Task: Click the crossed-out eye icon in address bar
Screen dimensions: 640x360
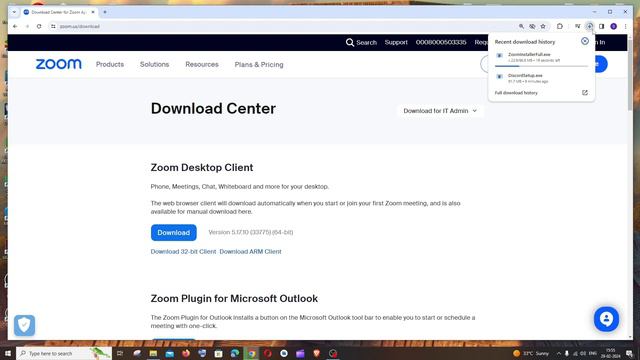Action: (x=532, y=26)
